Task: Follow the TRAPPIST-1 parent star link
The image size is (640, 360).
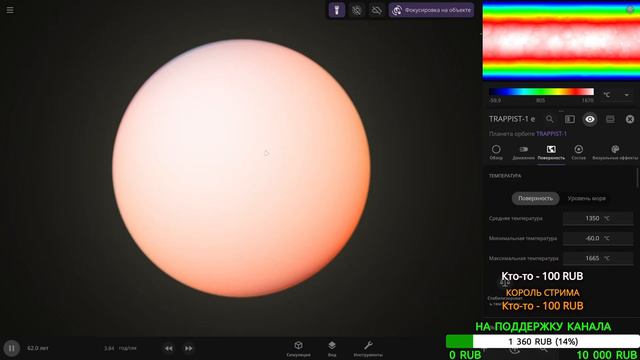Action: click(x=551, y=134)
